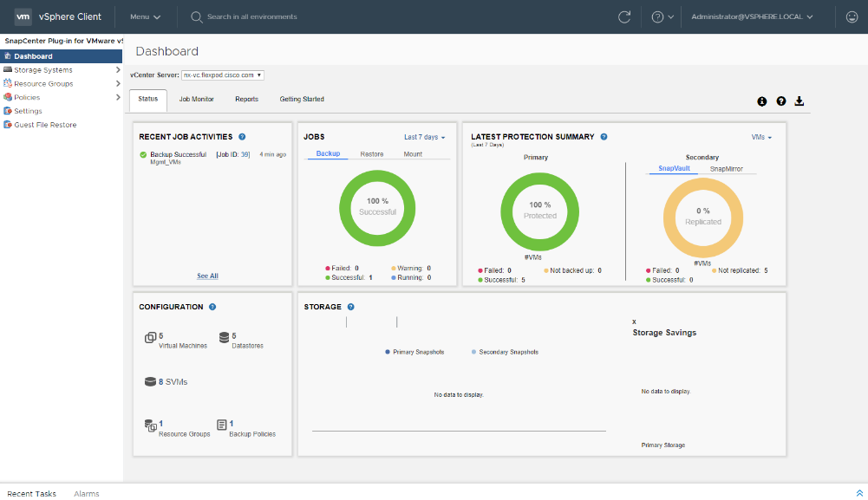Image resolution: width=868 pixels, height=500 pixels.
Task: Click the x above Storage Savings
Action: coord(635,321)
